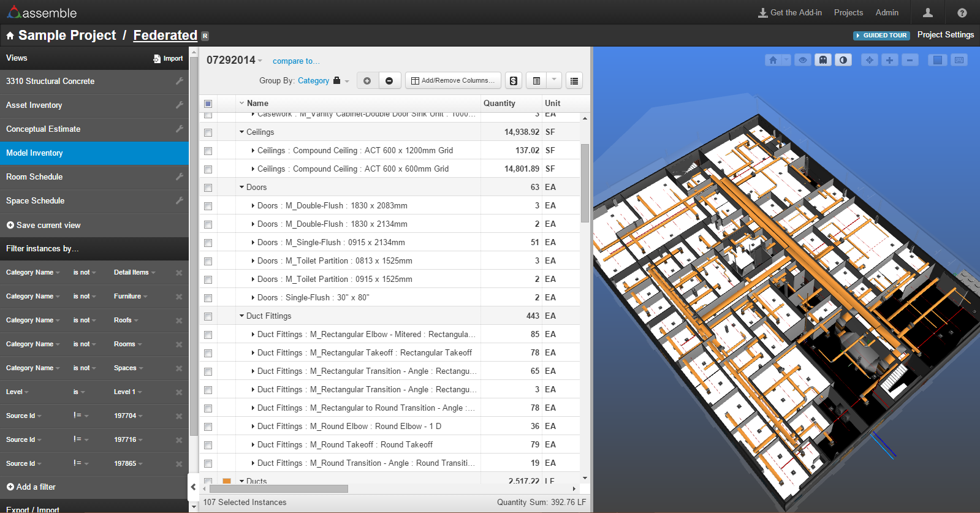Click the square full-view icon in viewer
The width and height of the screenshot is (980, 513).
click(x=937, y=60)
